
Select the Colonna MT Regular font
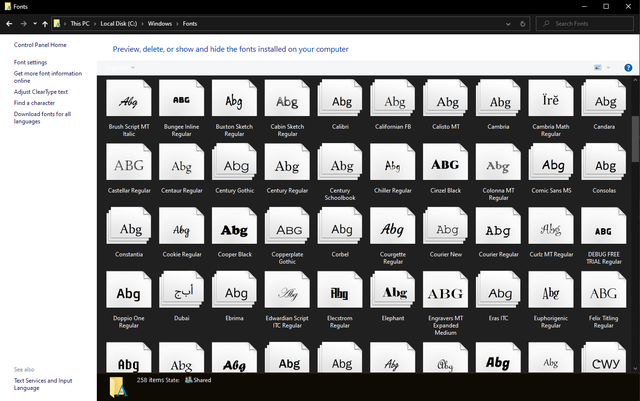tap(498, 162)
